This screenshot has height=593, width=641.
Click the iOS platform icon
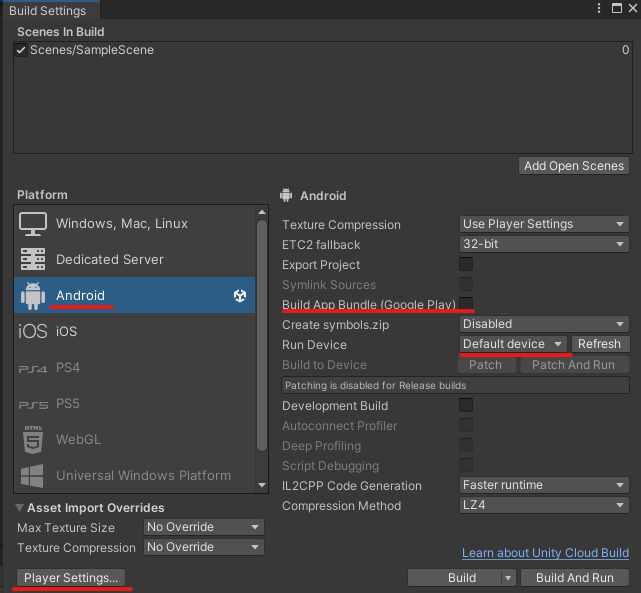click(33, 331)
